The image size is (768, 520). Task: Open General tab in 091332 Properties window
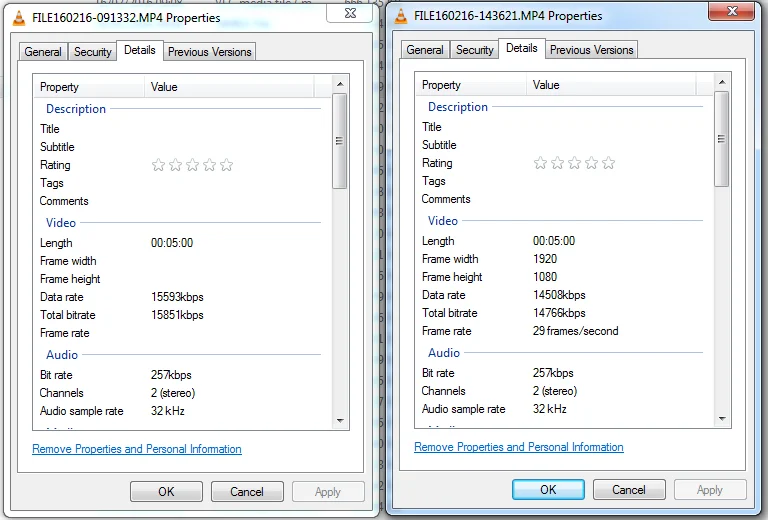[43, 52]
